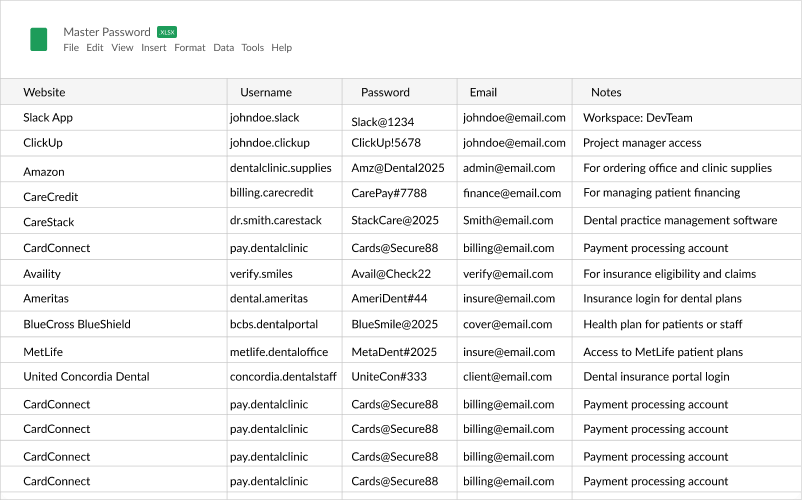Open the File menu
The image size is (802, 500).
71,48
